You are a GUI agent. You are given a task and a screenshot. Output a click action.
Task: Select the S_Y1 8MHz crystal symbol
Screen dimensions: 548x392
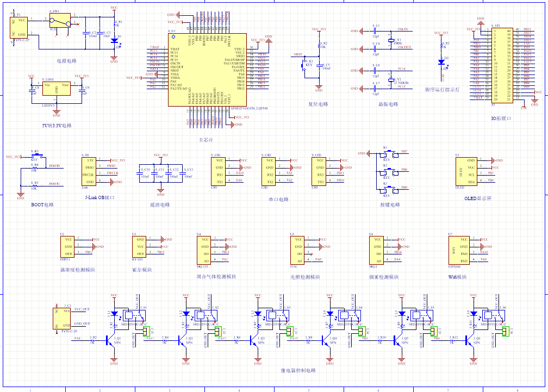[x=391, y=41]
